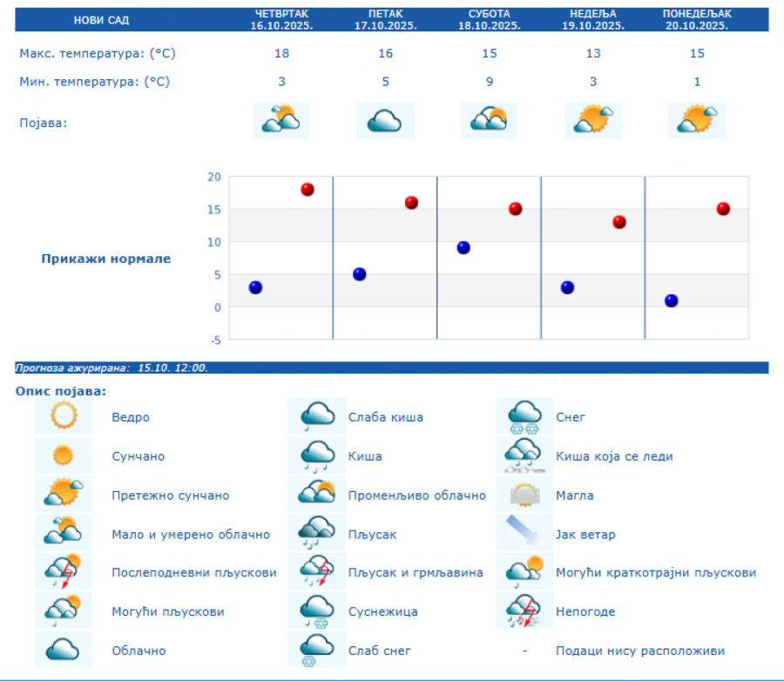The height and width of the screenshot is (681, 784).
Task: Click Saturday's variable cloudiness forecast icon
Action: pos(489,120)
